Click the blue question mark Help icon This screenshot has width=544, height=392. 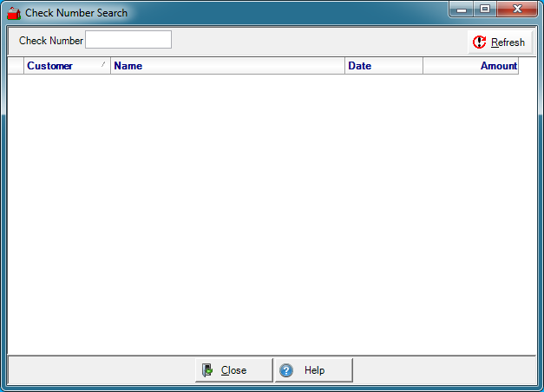[x=286, y=370]
